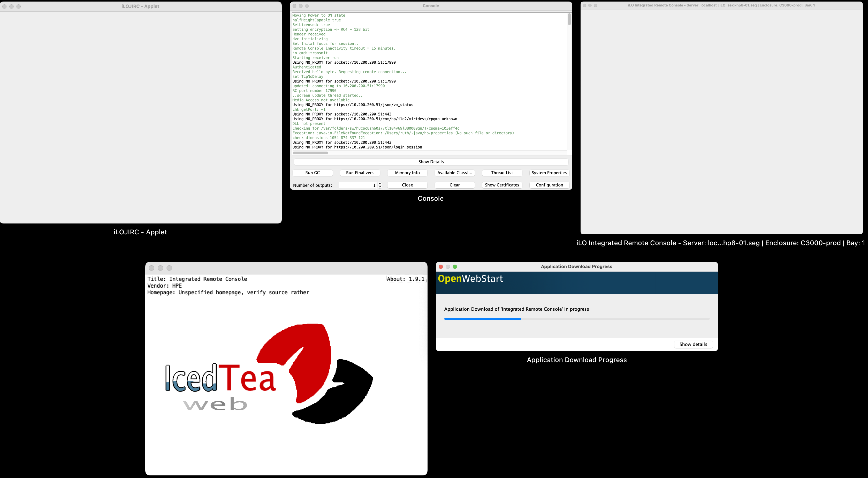Click the Available Classl... button
Viewport: 868px width, 478px height.
tap(455, 173)
